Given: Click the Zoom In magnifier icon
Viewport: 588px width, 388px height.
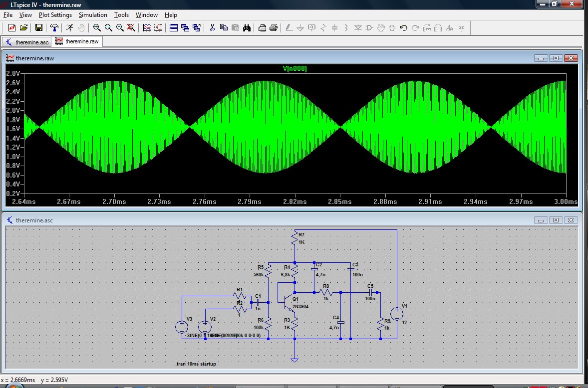Looking at the screenshot, I should (x=97, y=28).
